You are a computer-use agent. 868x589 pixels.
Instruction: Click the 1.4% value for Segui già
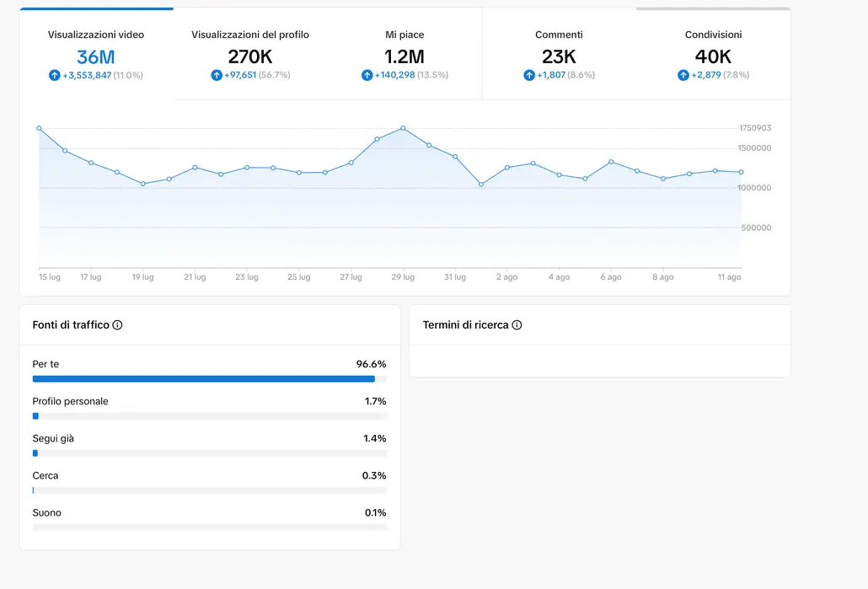[375, 438]
